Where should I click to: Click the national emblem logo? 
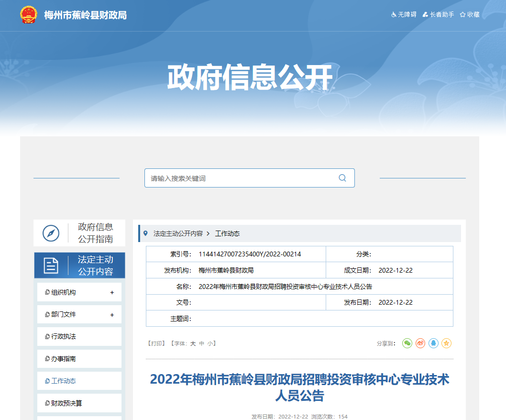pos(29,15)
